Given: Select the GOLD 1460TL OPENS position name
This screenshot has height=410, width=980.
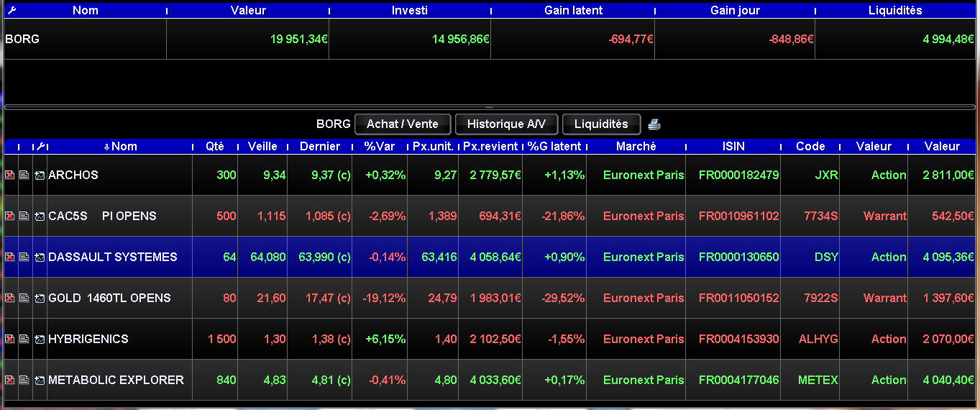Looking at the screenshot, I should pyautogui.click(x=109, y=298).
